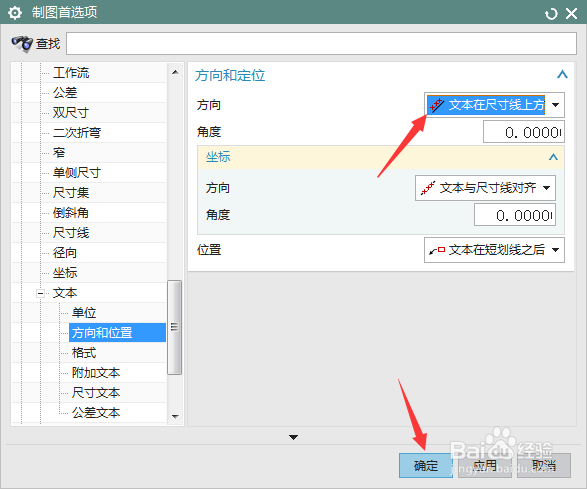587x489 pixels.
Task: Select 二次折弯 in the tree
Action: coord(77,133)
